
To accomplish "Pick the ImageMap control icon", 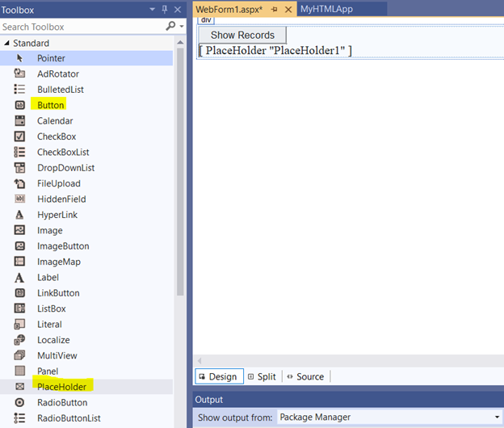I will point(19,262).
